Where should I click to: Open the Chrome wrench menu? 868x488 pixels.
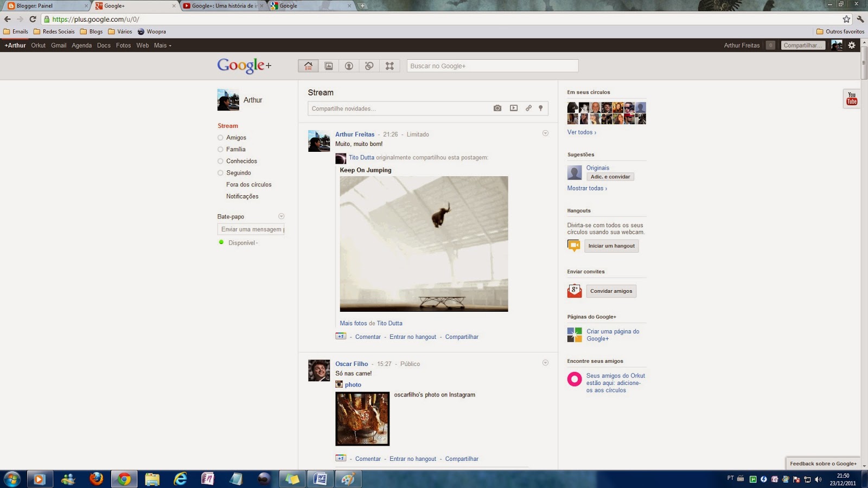pos(860,19)
